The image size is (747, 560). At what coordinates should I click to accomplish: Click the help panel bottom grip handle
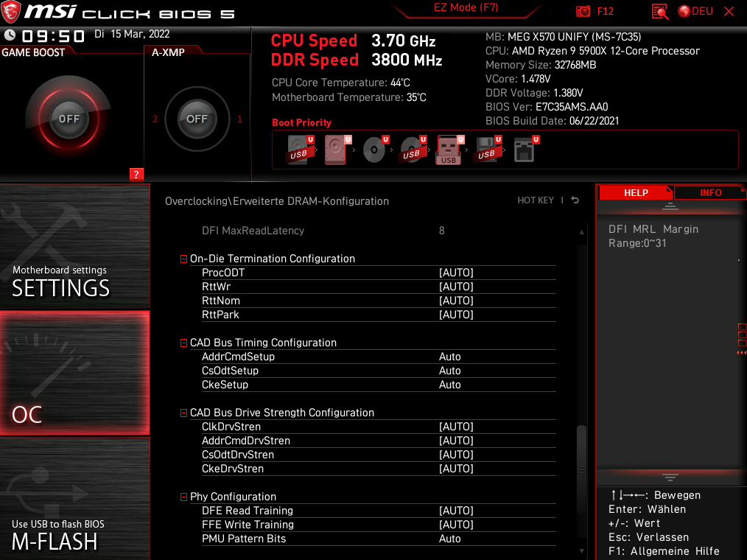670,477
